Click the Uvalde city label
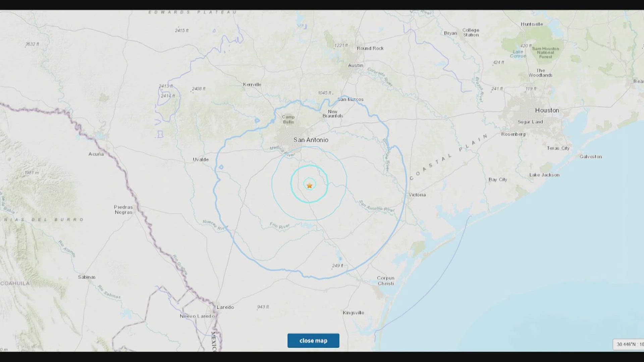 201,160
